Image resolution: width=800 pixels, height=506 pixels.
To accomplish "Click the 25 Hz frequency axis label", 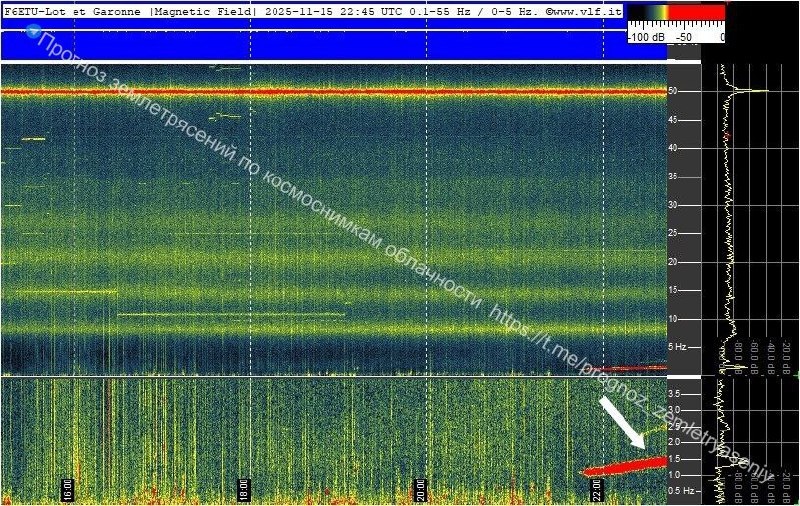I will coord(673,233).
